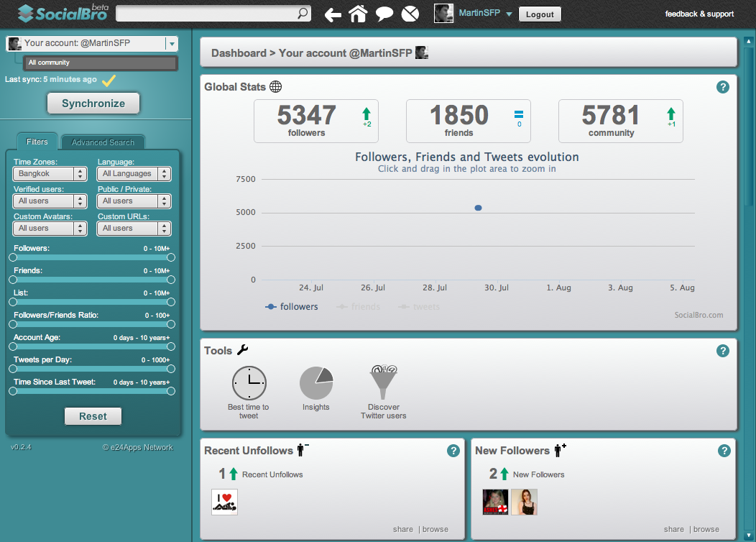756x542 pixels.
Task: Select the Filters tab
Action: click(37, 142)
